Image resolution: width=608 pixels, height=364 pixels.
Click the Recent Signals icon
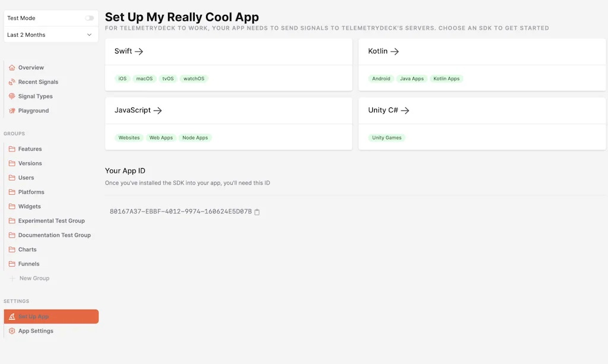tap(12, 82)
